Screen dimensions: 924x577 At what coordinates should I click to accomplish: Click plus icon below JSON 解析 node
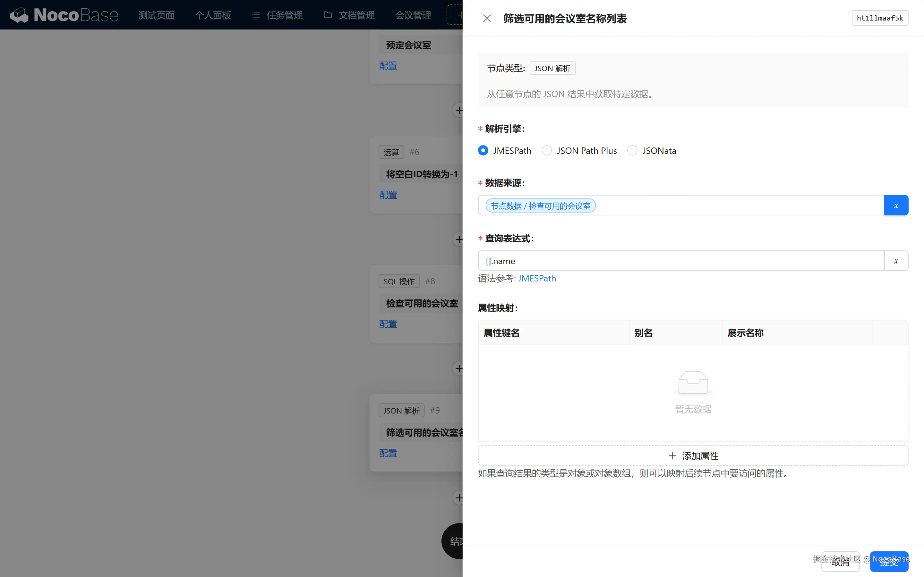click(458, 498)
